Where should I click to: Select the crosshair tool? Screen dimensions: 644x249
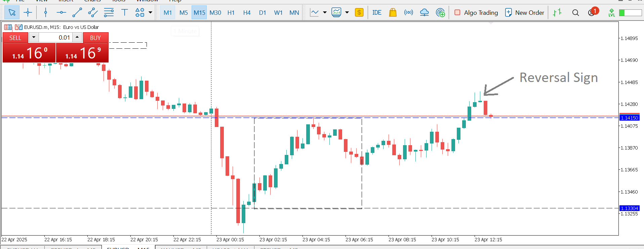(x=28, y=13)
